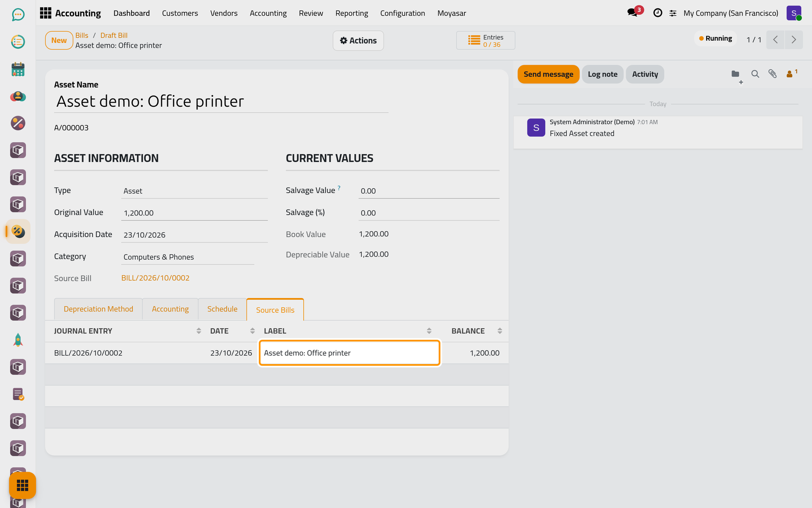Edit the Asset Name field

[221, 102]
